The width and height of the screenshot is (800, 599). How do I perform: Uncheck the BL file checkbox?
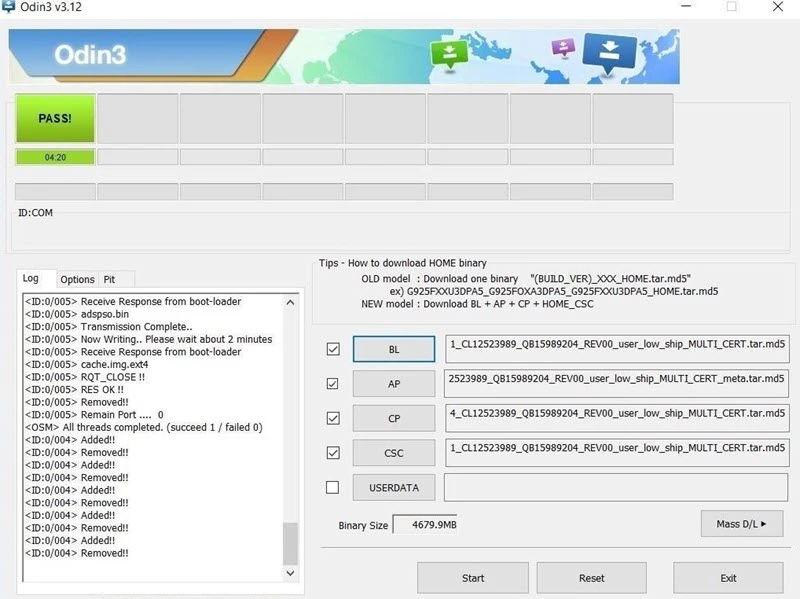333,349
